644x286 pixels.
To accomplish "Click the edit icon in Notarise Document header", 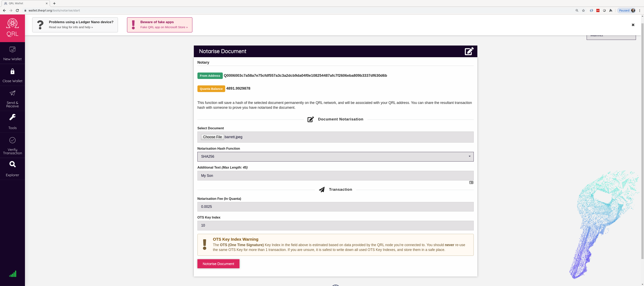I will tap(469, 51).
